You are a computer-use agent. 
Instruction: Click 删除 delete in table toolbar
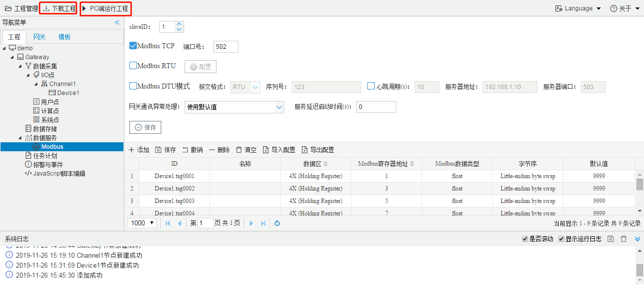point(219,150)
